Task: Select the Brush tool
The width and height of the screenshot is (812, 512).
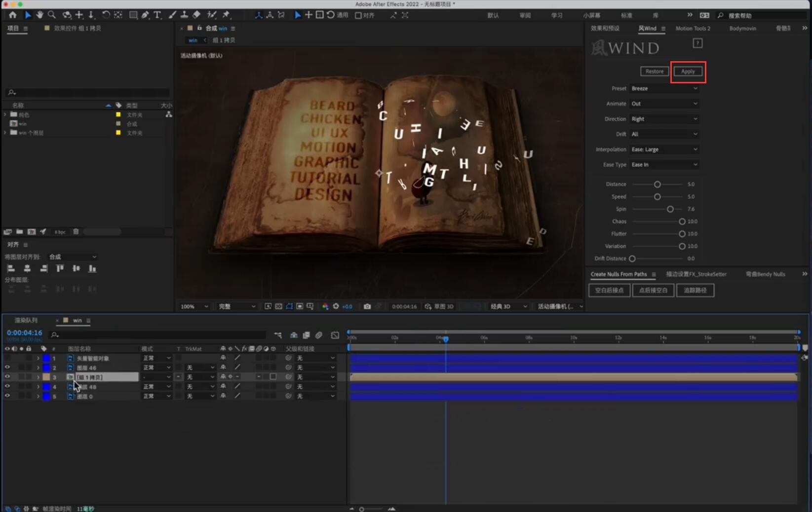Action: (x=172, y=15)
